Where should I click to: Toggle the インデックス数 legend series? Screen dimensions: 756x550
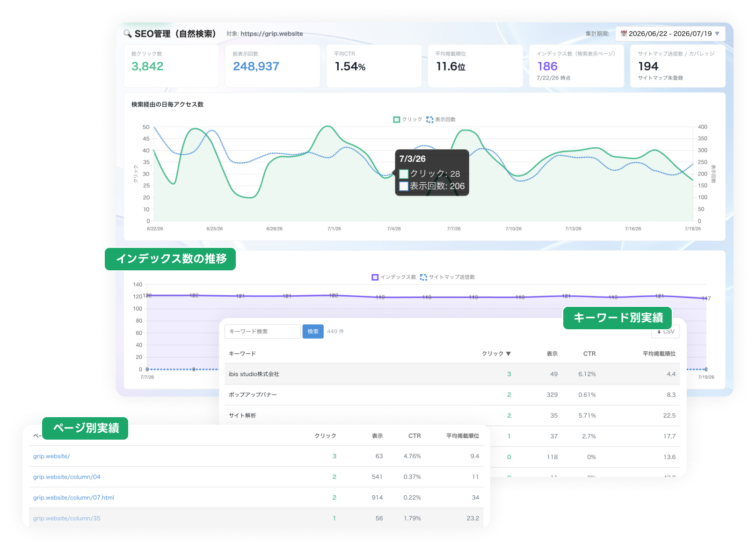[394, 277]
